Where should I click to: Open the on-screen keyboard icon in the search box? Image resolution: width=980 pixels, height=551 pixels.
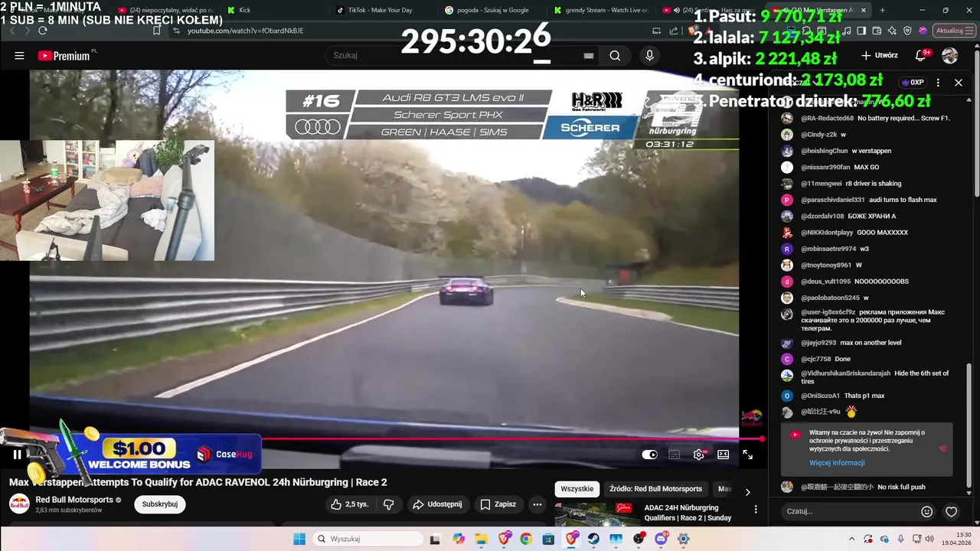588,56
